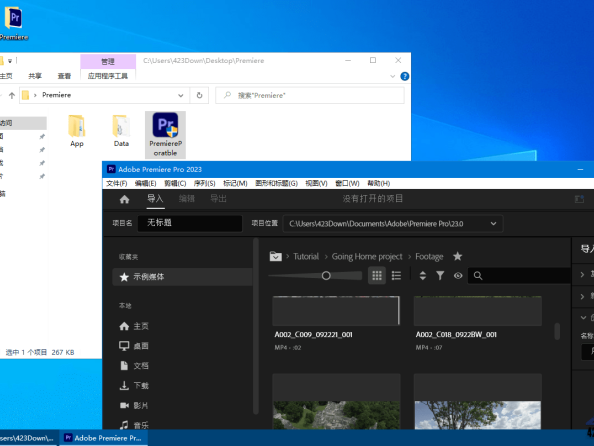Open the 剪辑(C) menu

pyautogui.click(x=175, y=183)
